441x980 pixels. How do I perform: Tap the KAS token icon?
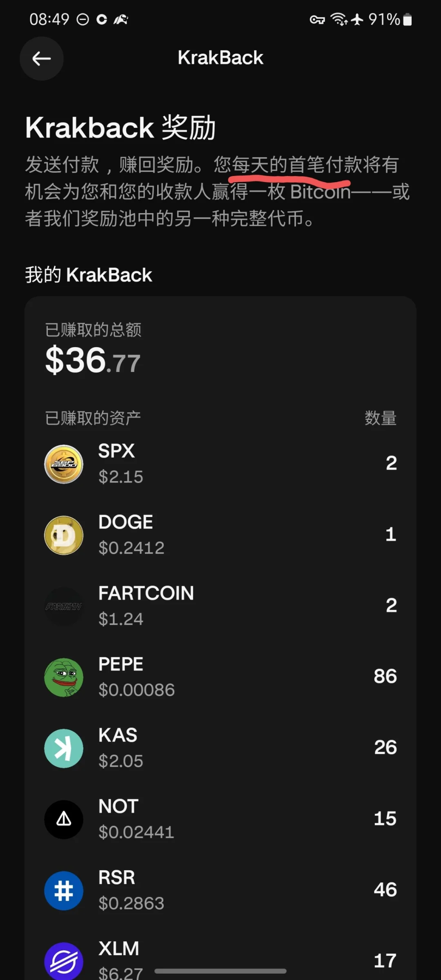click(x=64, y=748)
